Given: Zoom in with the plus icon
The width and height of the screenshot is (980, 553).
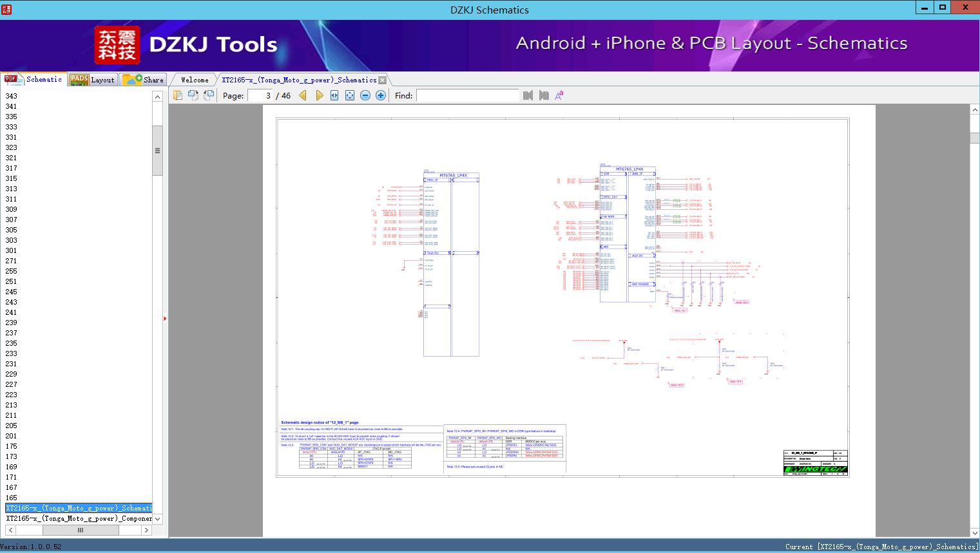Looking at the screenshot, I should coord(381,95).
